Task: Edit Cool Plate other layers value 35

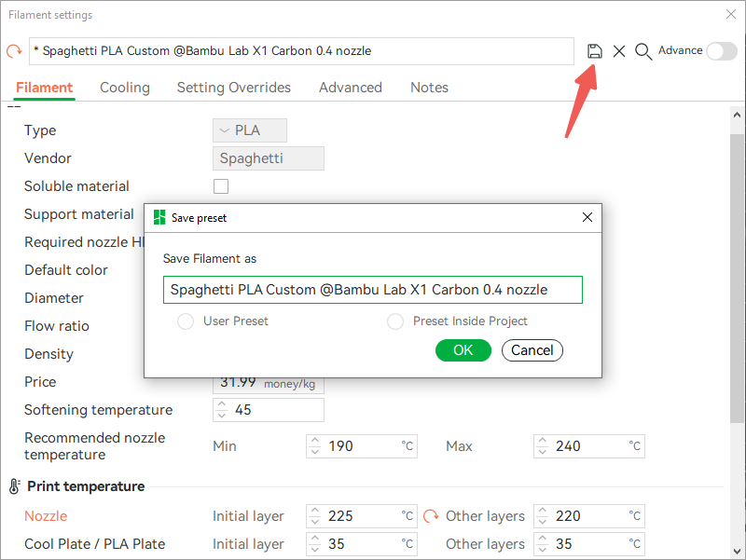Action: (589, 544)
